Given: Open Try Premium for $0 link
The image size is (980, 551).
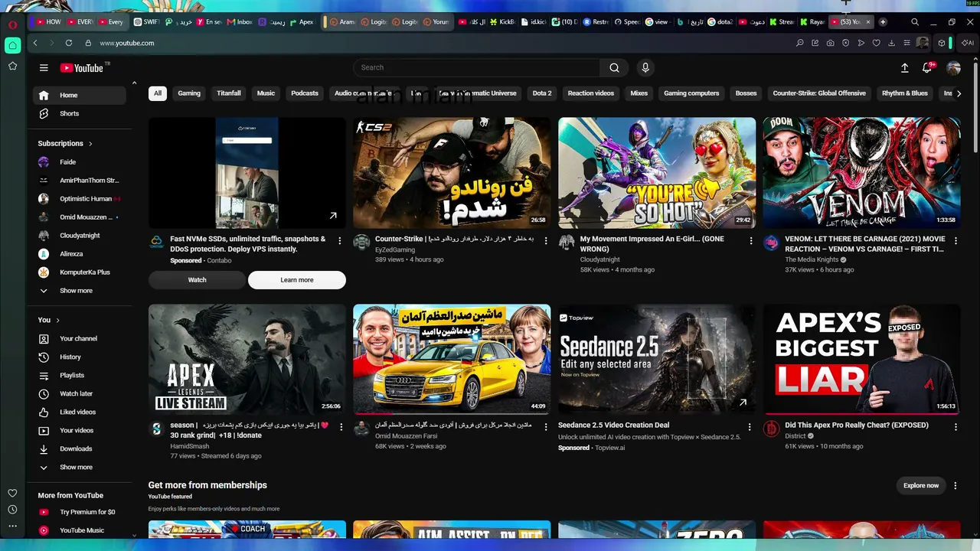Looking at the screenshot, I should coord(80,512).
